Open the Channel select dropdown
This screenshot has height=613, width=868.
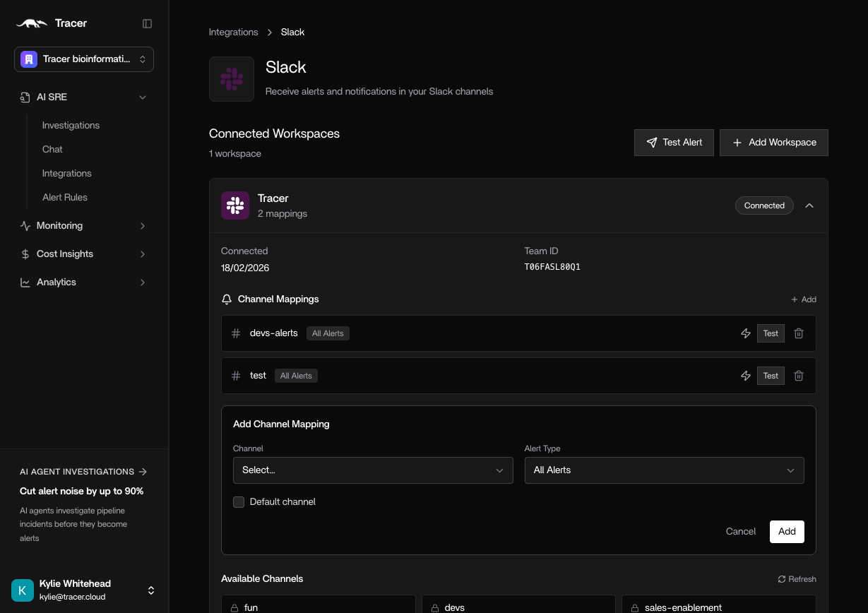tap(373, 470)
